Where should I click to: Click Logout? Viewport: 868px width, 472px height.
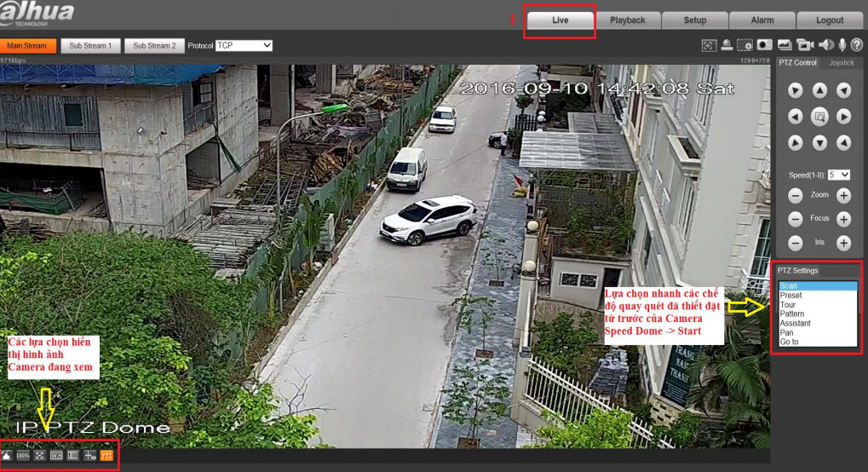coord(830,20)
